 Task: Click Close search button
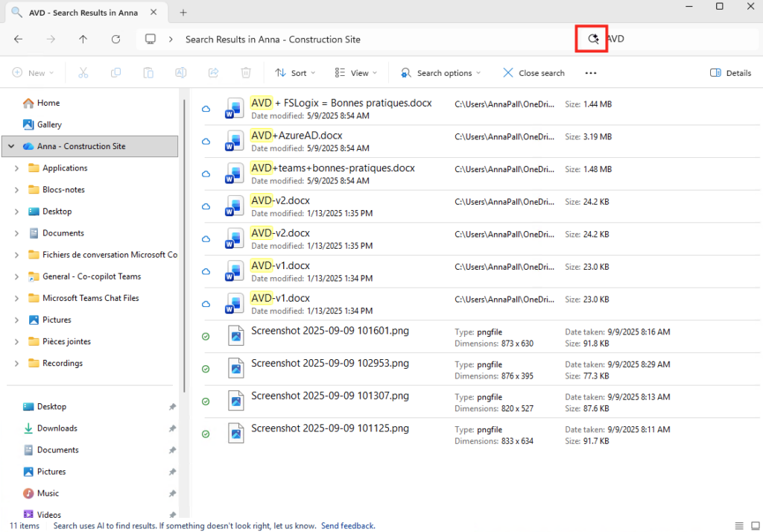coord(534,73)
